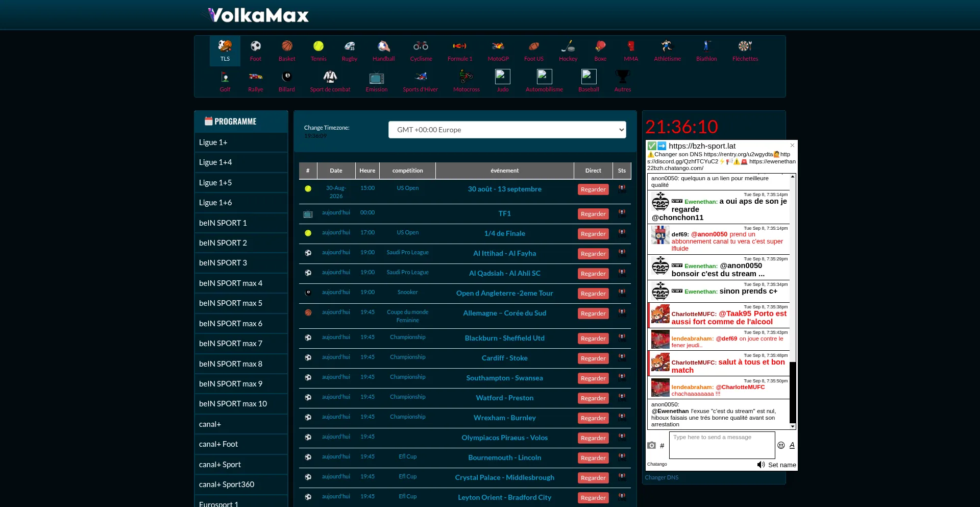This screenshot has width=980, height=507.
Task: Select canal+ Sport360 channel
Action: (x=241, y=485)
